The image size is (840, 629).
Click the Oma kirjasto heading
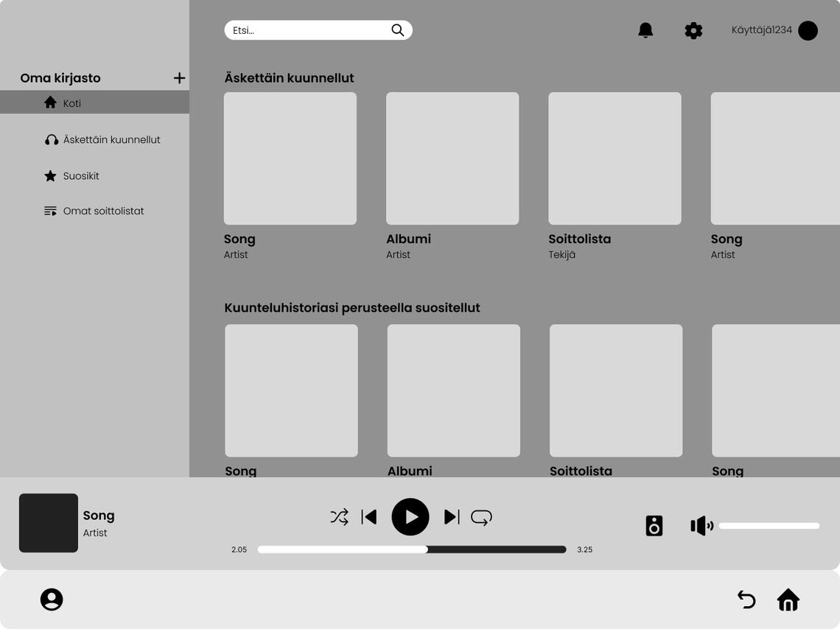(60, 78)
